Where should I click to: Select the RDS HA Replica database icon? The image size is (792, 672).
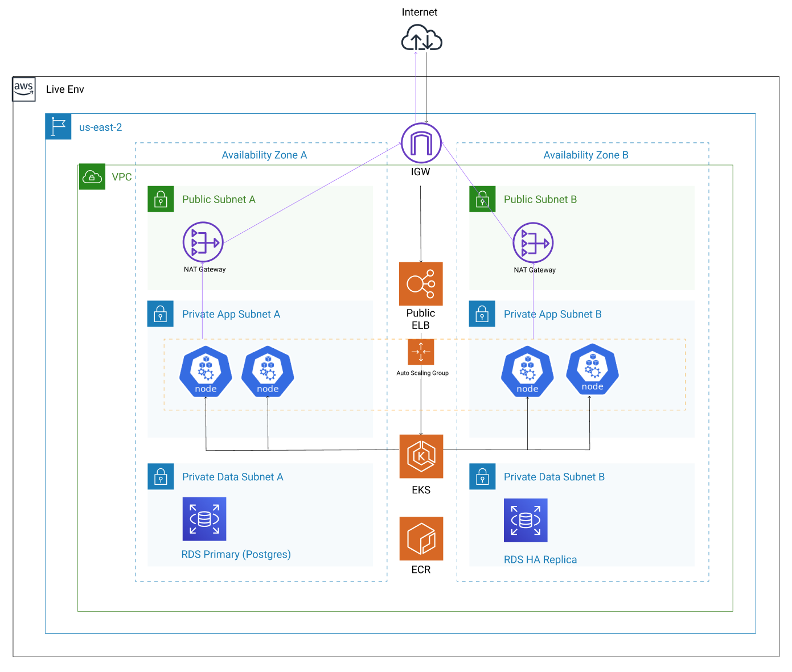click(526, 520)
